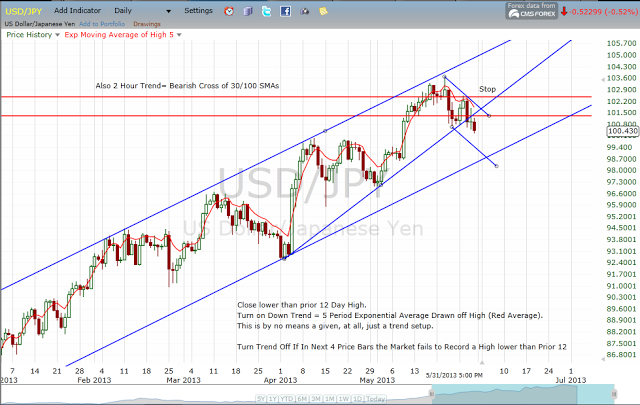Select the YTD range button
This screenshot has width=640, height=405.
pos(287,399)
